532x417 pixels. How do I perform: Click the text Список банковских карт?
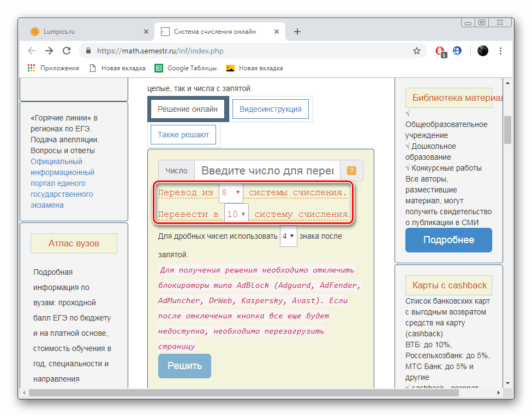pyautogui.click(x=447, y=301)
